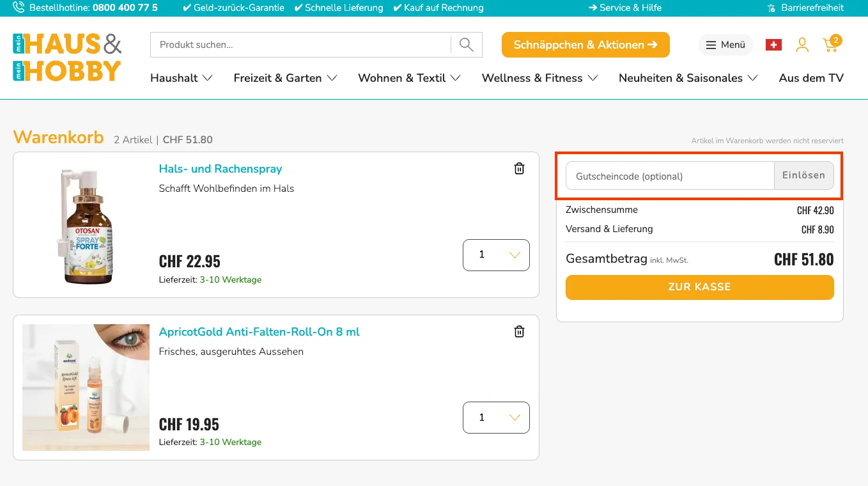Expand the Haushalt category menu
868x486 pixels.
181,78
